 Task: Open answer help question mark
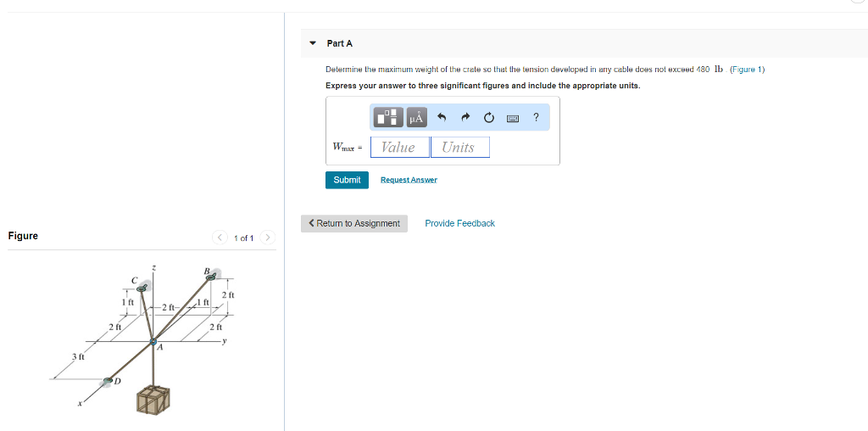(x=536, y=117)
